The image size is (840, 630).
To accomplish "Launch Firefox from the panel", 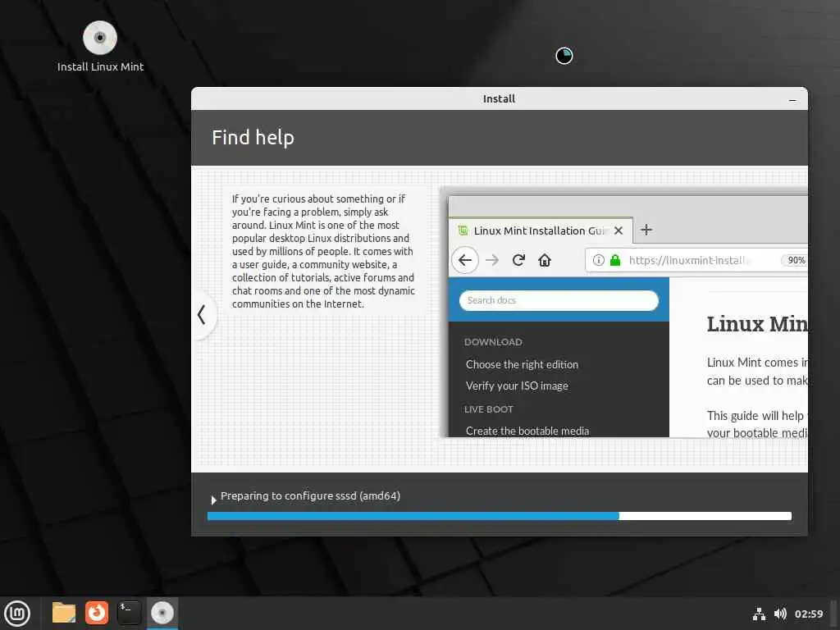I will pos(97,612).
